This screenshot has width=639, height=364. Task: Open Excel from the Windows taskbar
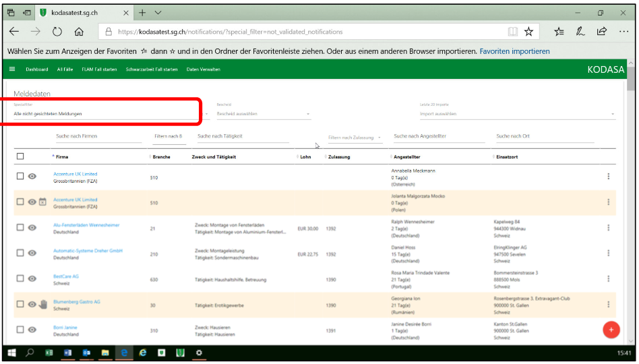[49, 353]
